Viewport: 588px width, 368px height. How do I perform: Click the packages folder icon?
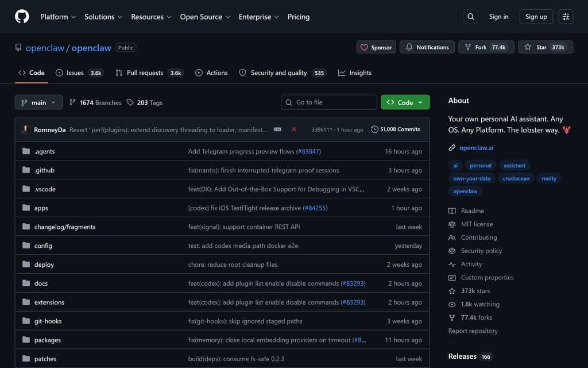(x=26, y=340)
